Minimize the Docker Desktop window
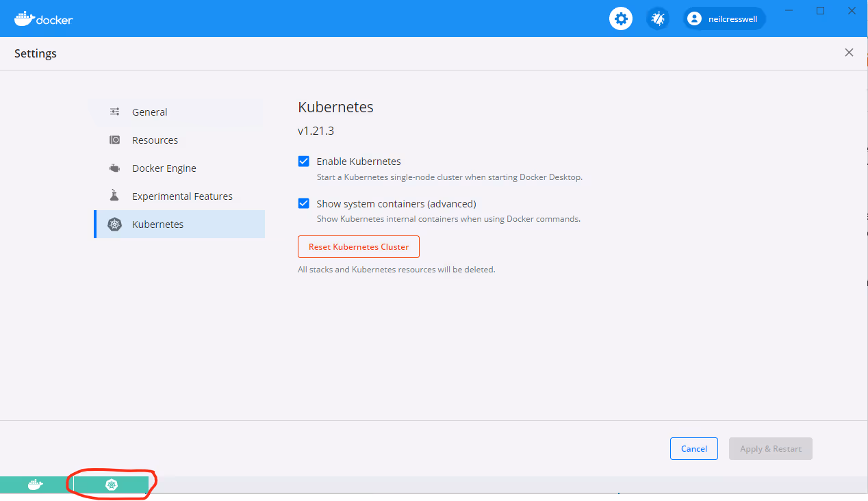This screenshot has width=868, height=501. coord(789,11)
